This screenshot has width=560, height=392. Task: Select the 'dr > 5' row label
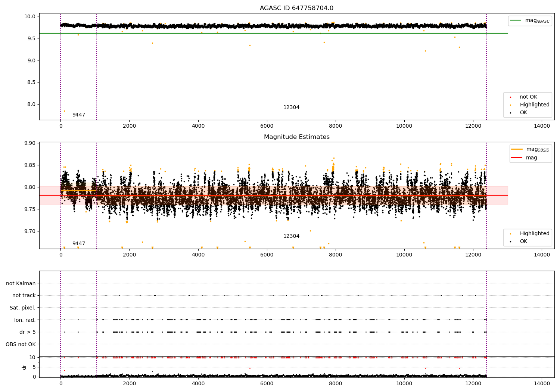coord(28,332)
